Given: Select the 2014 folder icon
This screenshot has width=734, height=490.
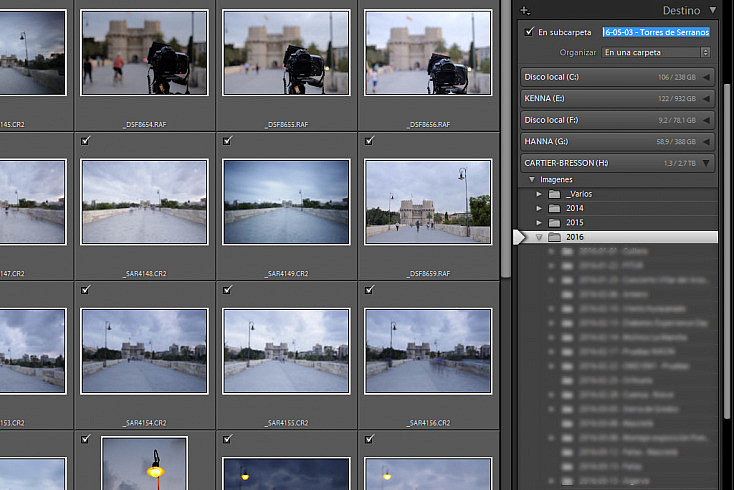Looking at the screenshot, I should 554,208.
